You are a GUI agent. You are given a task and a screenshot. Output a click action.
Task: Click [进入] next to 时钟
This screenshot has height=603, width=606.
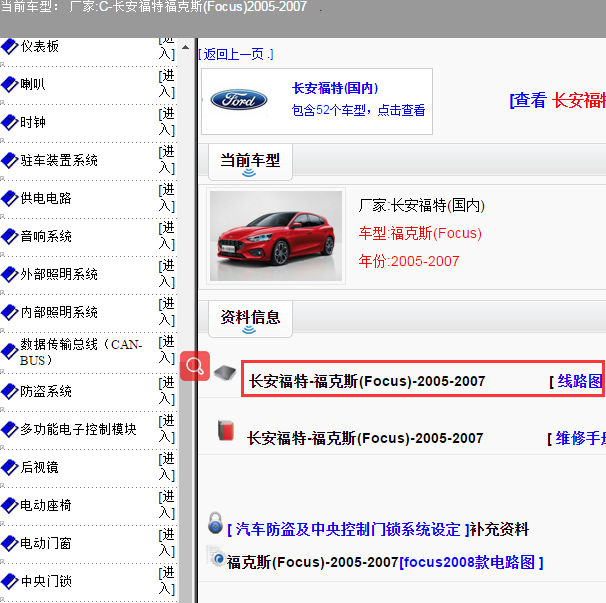coord(167,122)
